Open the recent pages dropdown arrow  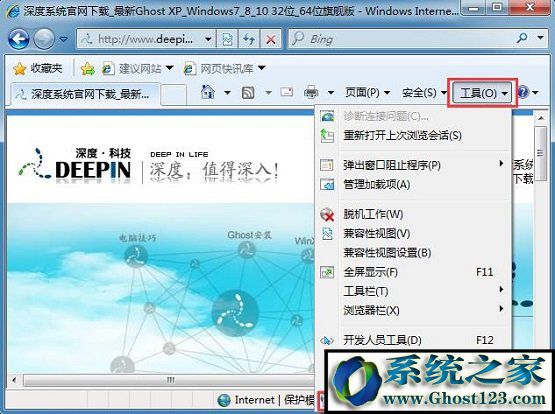(64, 39)
